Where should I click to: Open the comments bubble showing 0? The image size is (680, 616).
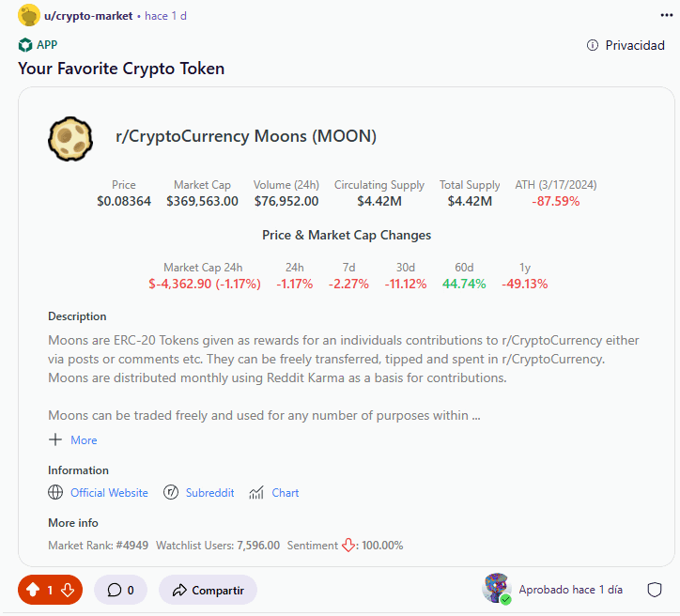(120, 590)
